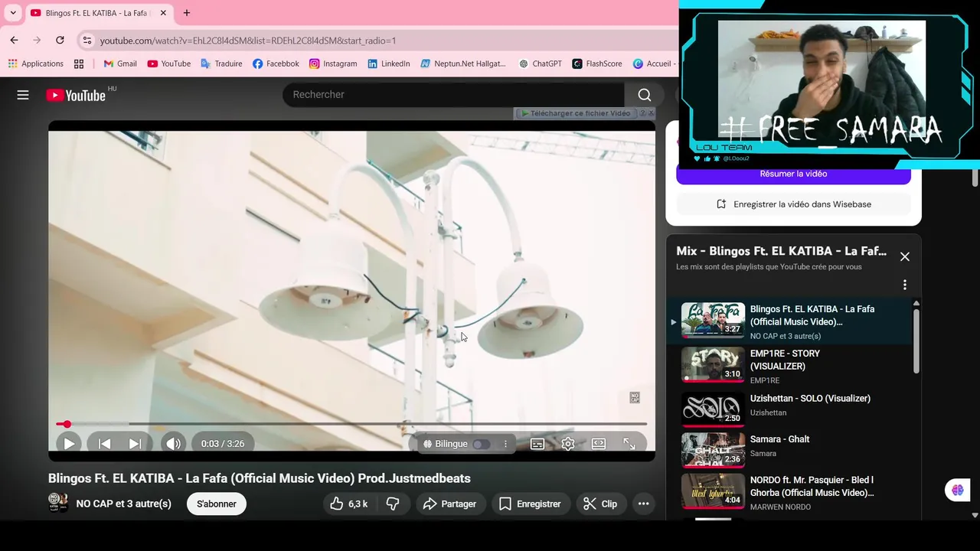
Task: Save the video with Enregistrer
Action: click(x=530, y=504)
